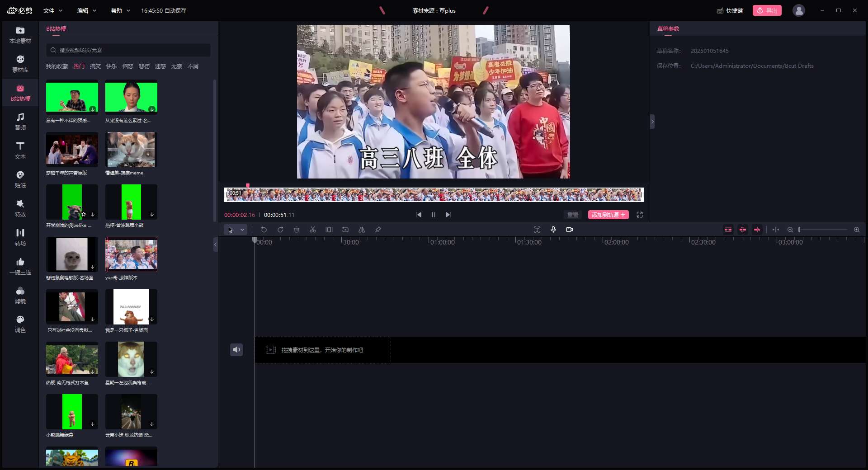Select the 搞笑 category tab
This screenshot has height=470, width=868.
pos(95,66)
